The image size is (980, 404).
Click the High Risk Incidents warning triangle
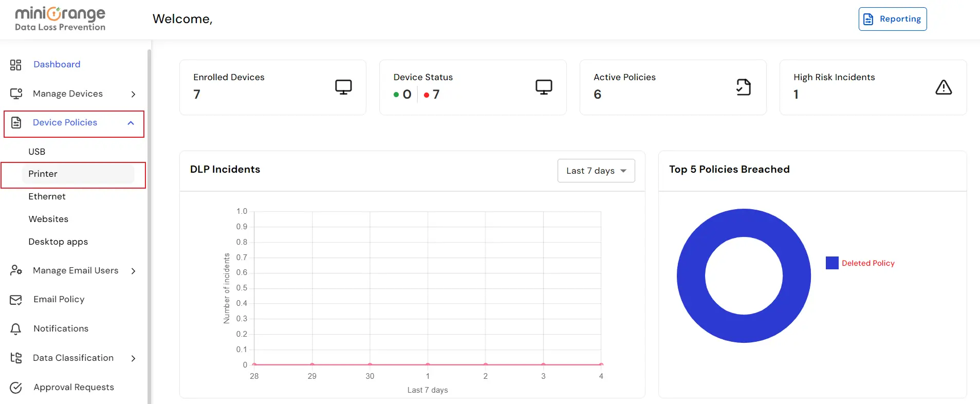click(944, 87)
